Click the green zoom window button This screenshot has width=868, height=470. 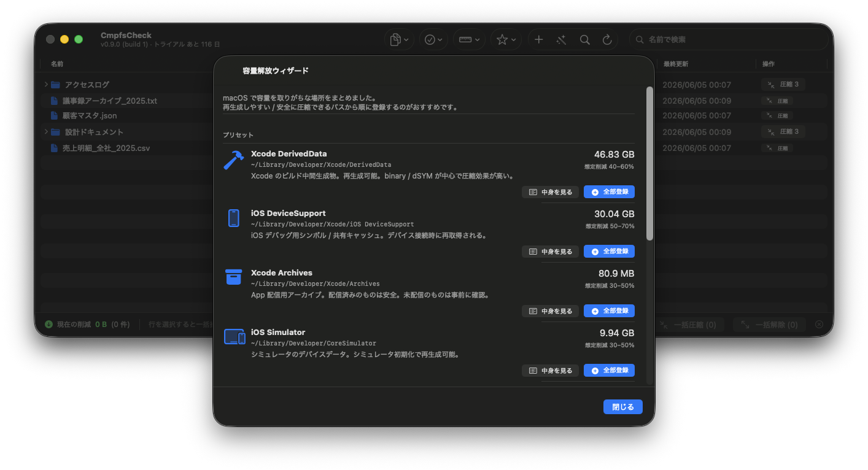(79, 39)
